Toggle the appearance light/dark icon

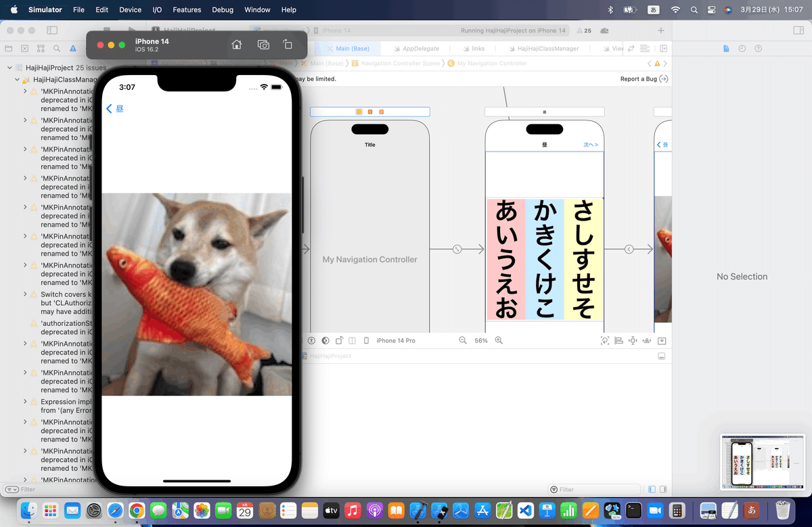(325, 340)
